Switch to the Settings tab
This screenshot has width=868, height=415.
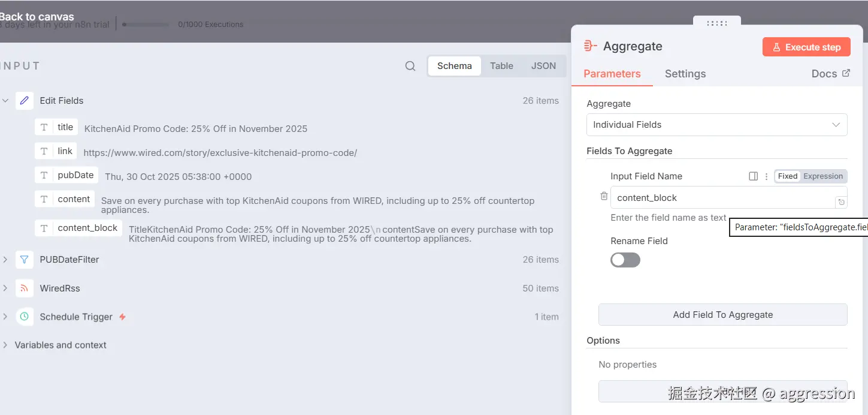click(685, 74)
